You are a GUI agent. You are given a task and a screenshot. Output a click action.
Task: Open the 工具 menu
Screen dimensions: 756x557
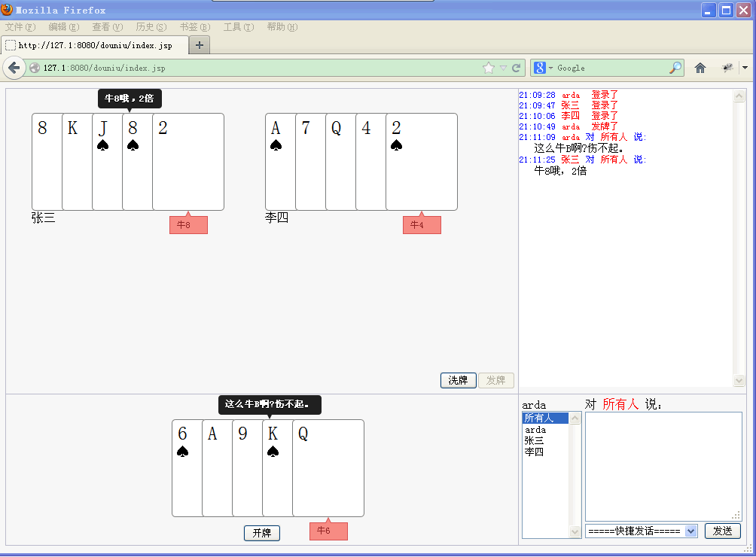pyautogui.click(x=239, y=27)
